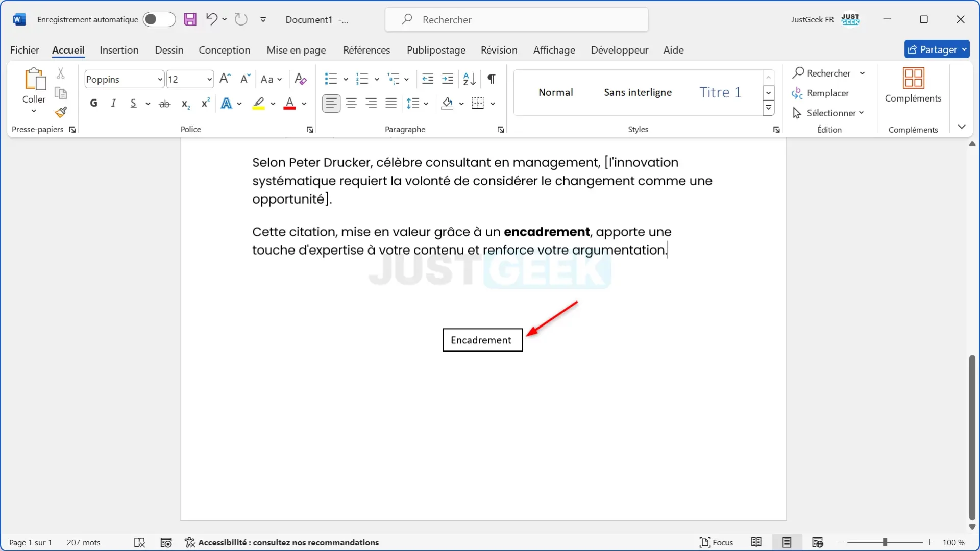Open the Poppins font name dropdown
Screen dimensions: 980x551
[160, 79]
